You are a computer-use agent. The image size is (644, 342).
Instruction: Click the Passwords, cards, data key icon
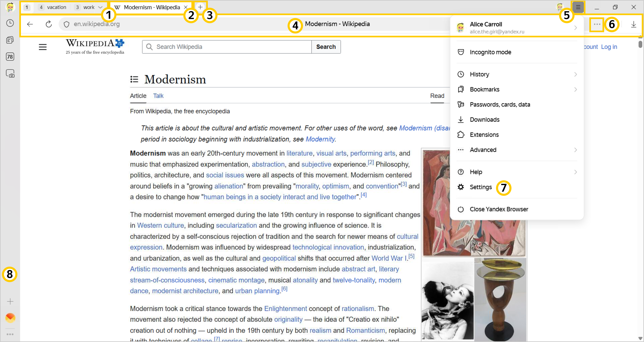point(460,104)
